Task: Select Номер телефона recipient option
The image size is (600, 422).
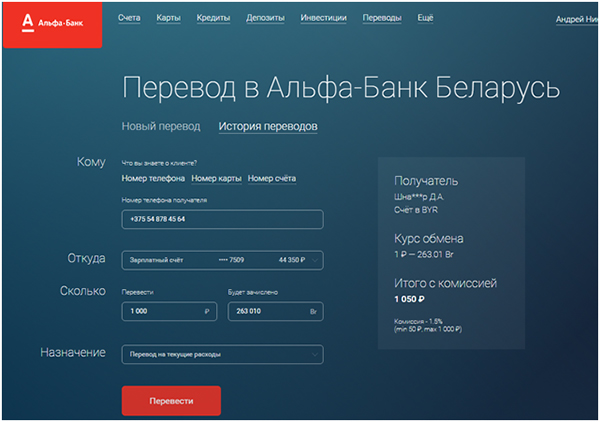Action: 153,178
